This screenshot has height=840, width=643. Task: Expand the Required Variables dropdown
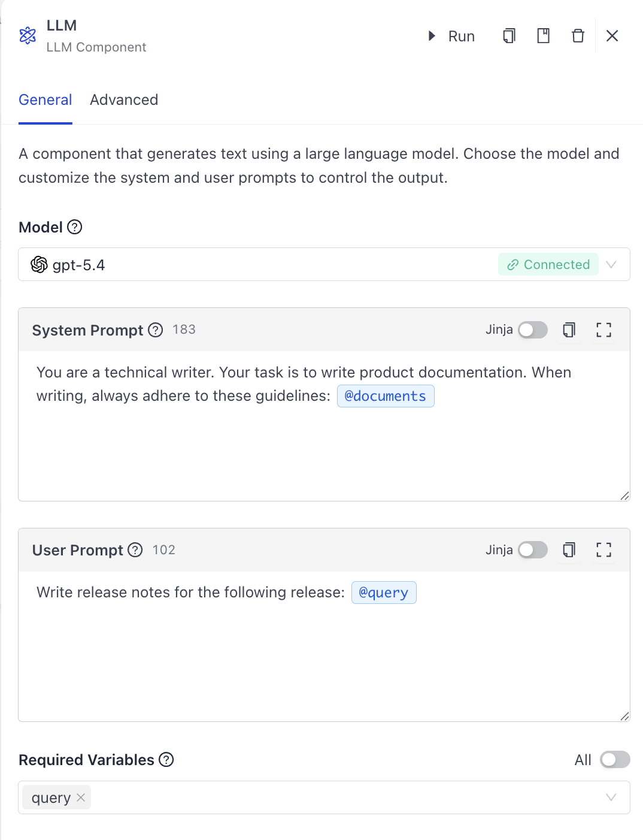click(x=611, y=797)
